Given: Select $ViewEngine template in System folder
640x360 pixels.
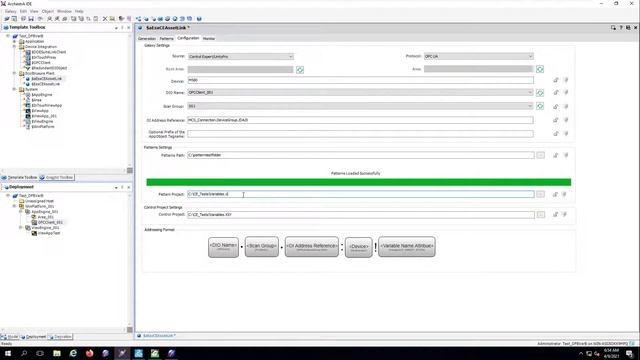Looking at the screenshot, I should point(42,121).
